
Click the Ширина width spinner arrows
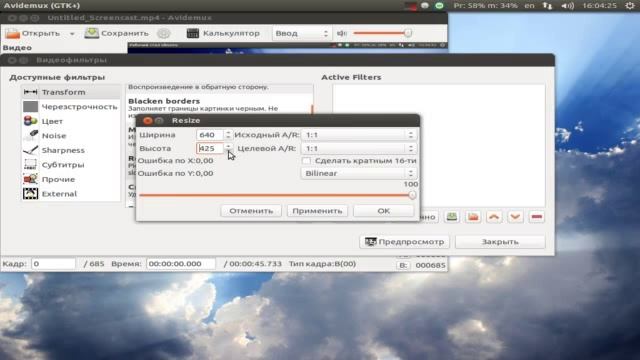[228, 135]
